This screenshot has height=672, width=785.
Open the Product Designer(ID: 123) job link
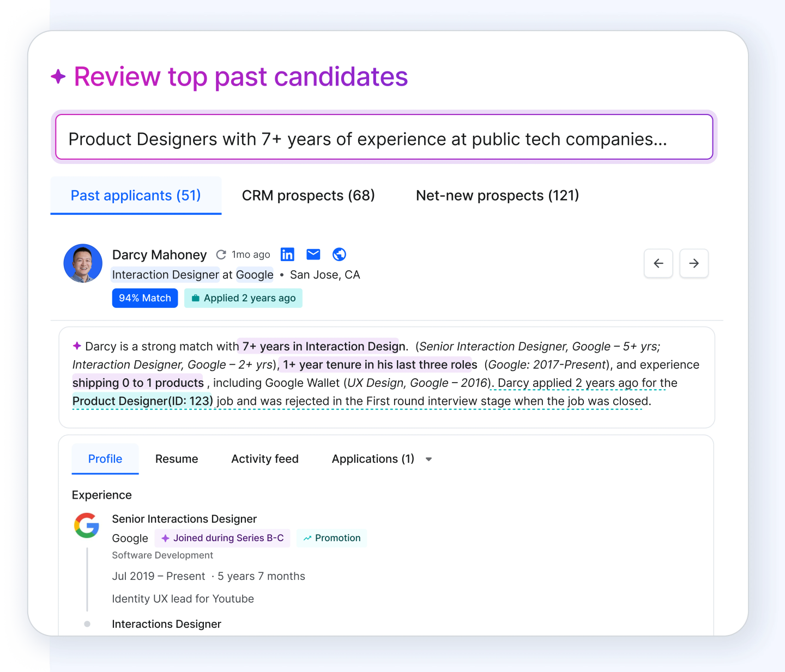coord(143,401)
